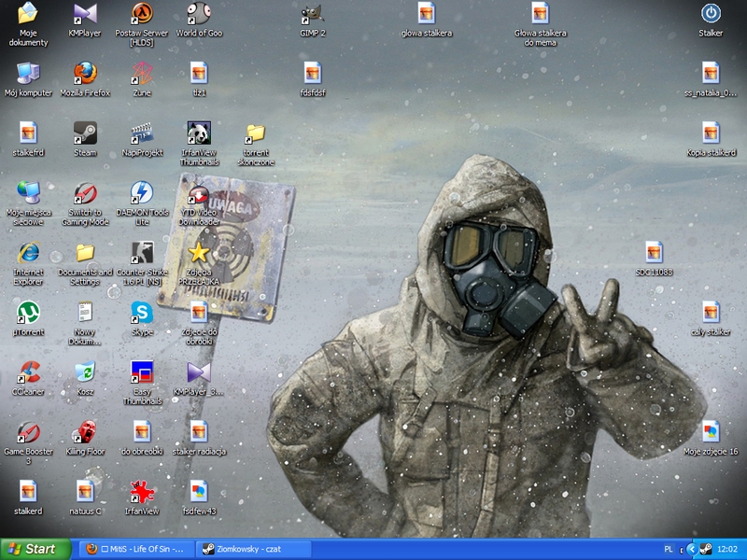Select the SDC11083 image file

click(655, 252)
